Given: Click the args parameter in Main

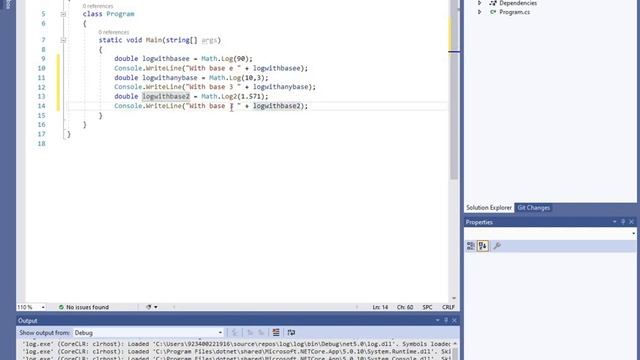Looking at the screenshot, I should pyautogui.click(x=209, y=40).
